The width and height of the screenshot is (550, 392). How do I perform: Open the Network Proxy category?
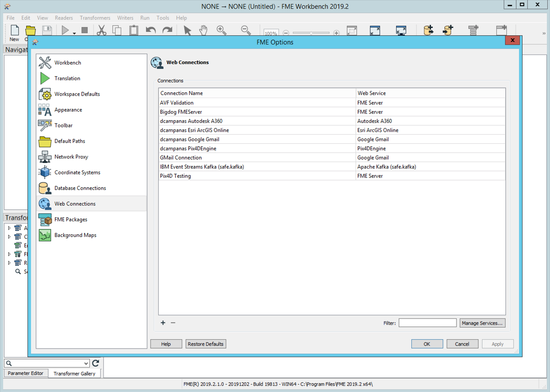92,157
